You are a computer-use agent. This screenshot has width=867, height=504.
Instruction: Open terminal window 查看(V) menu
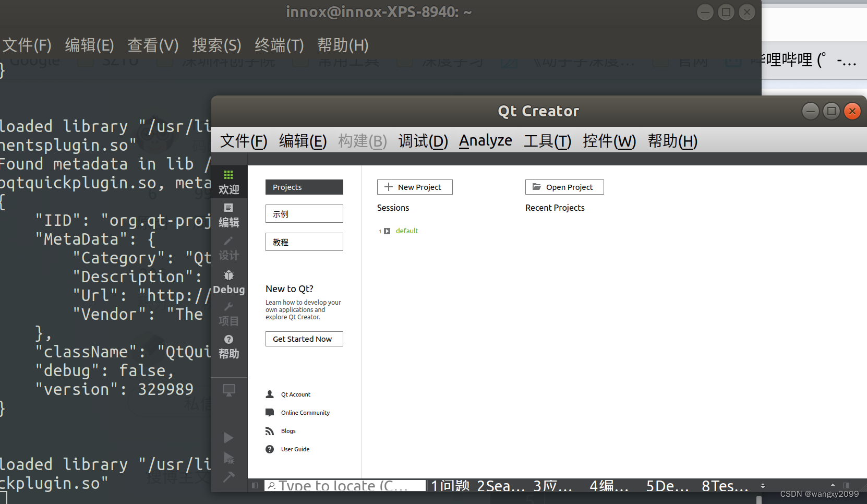(x=153, y=45)
